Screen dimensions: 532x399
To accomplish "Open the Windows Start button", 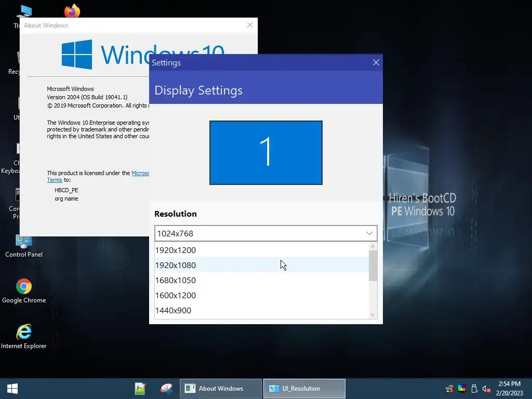I will [12, 389].
